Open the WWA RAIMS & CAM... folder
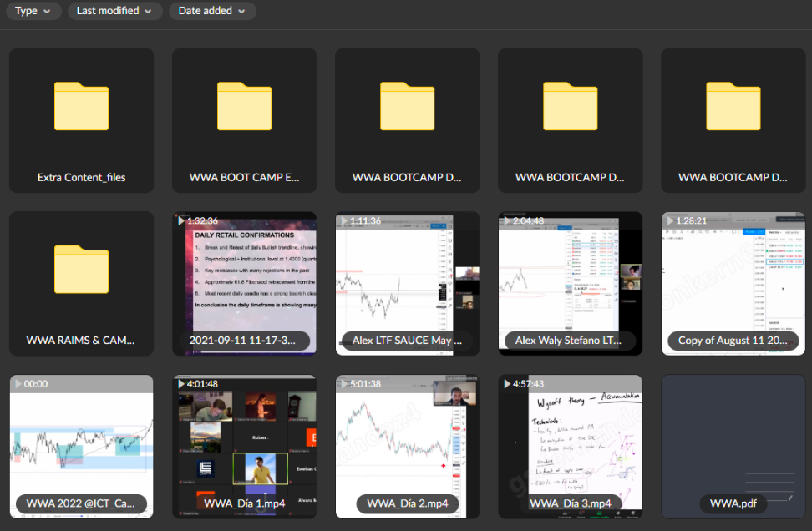The width and height of the screenshot is (812, 531). click(x=81, y=284)
